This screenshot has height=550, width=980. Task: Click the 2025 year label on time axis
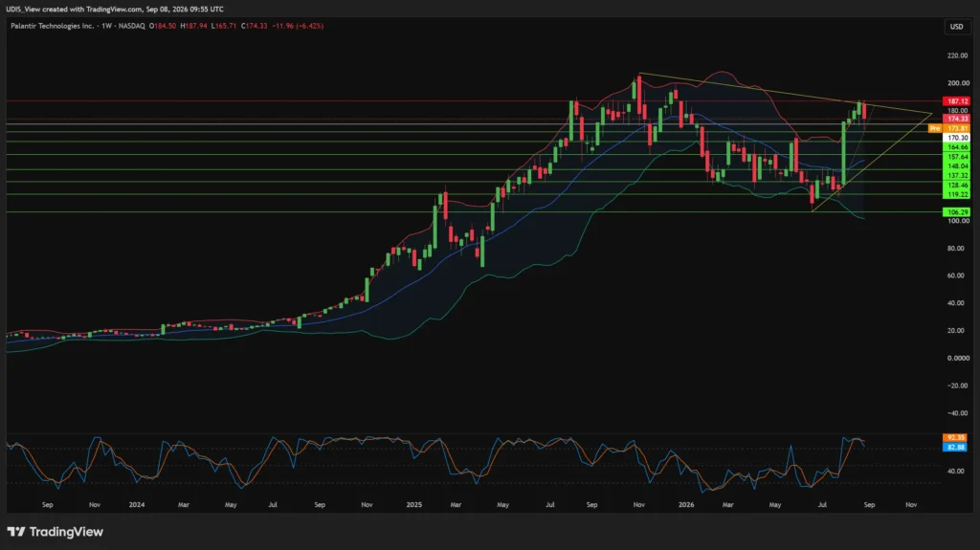click(x=413, y=504)
